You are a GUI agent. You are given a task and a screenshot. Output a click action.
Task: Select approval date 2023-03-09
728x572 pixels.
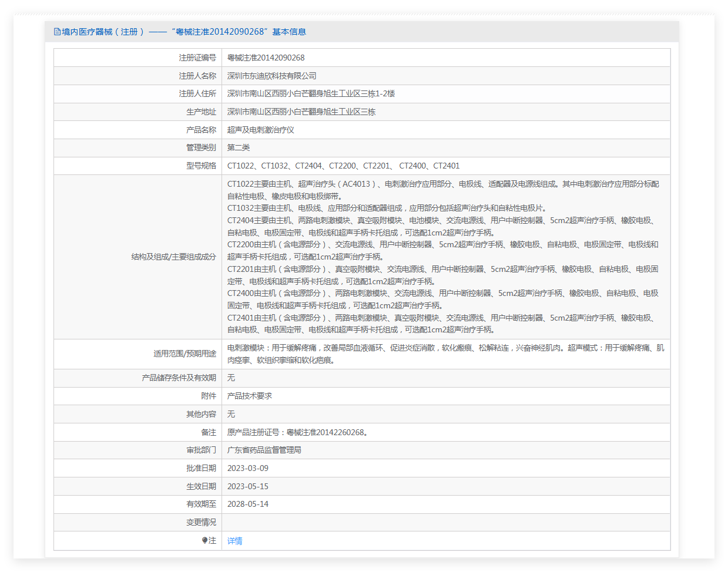(248, 468)
